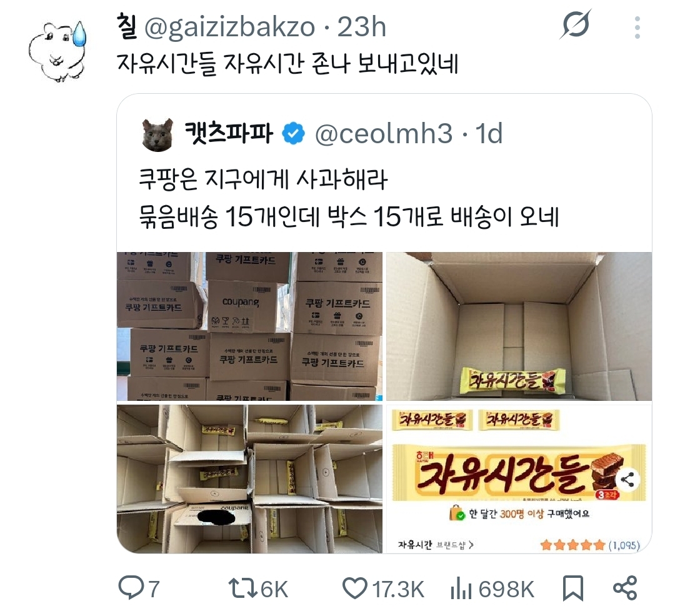Open the stacked Coupang boxes photo
Viewport: 675px width, 616px height.
[x=249, y=326]
